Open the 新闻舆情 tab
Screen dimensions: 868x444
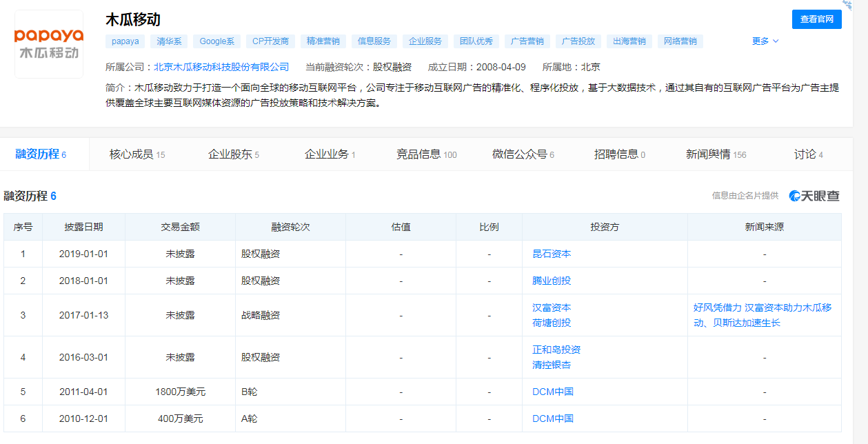[x=716, y=154]
